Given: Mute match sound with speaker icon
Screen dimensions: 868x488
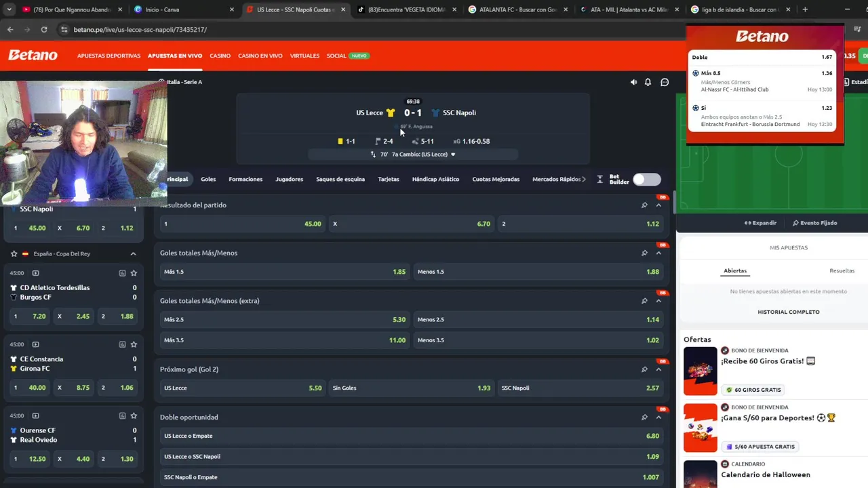Looking at the screenshot, I should click(x=633, y=82).
